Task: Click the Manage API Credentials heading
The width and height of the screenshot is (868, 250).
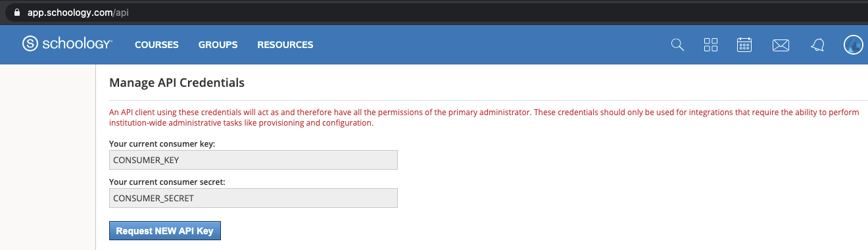Action: click(177, 83)
